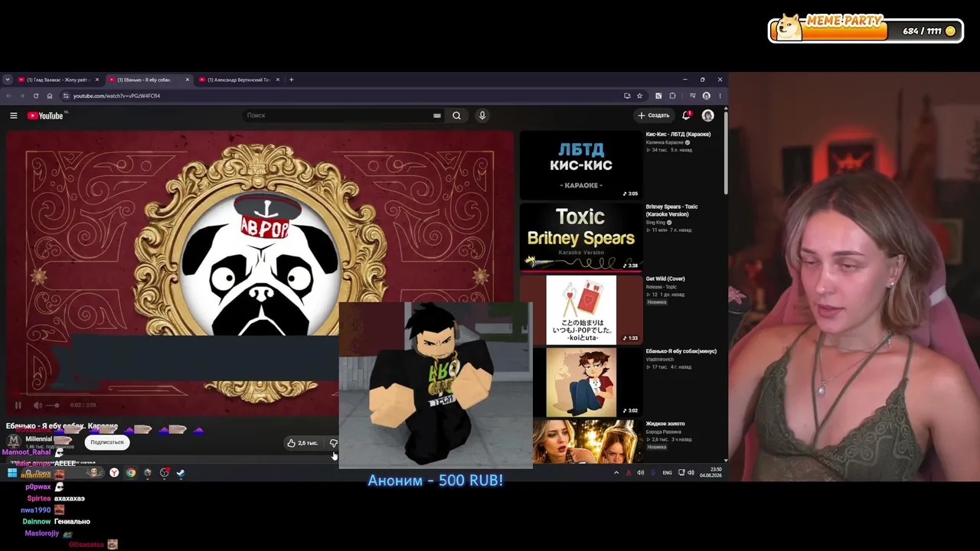Image resolution: width=980 pixels, height=551 pixels.
Task: Click the Dalnnow chat username
Action: pyautogui.click(x=37, y=522)
